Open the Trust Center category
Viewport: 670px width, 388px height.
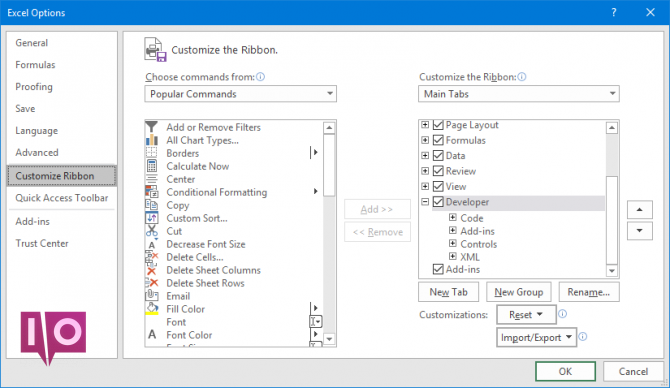62,243
